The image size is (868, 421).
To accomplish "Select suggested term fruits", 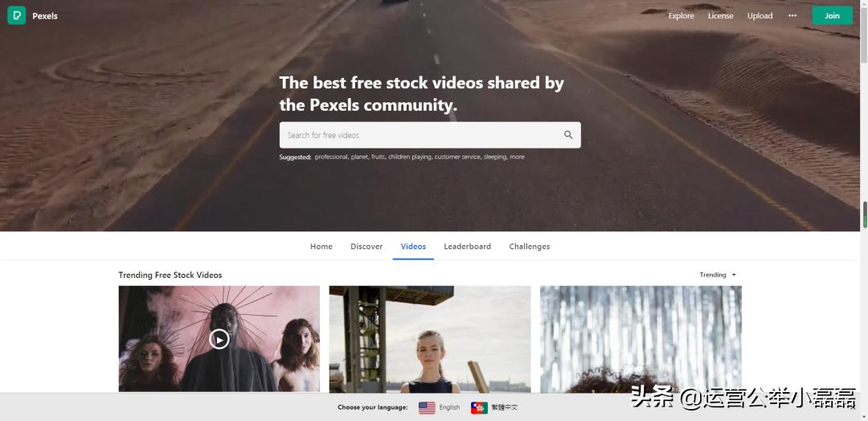I will tap(379, 157).
